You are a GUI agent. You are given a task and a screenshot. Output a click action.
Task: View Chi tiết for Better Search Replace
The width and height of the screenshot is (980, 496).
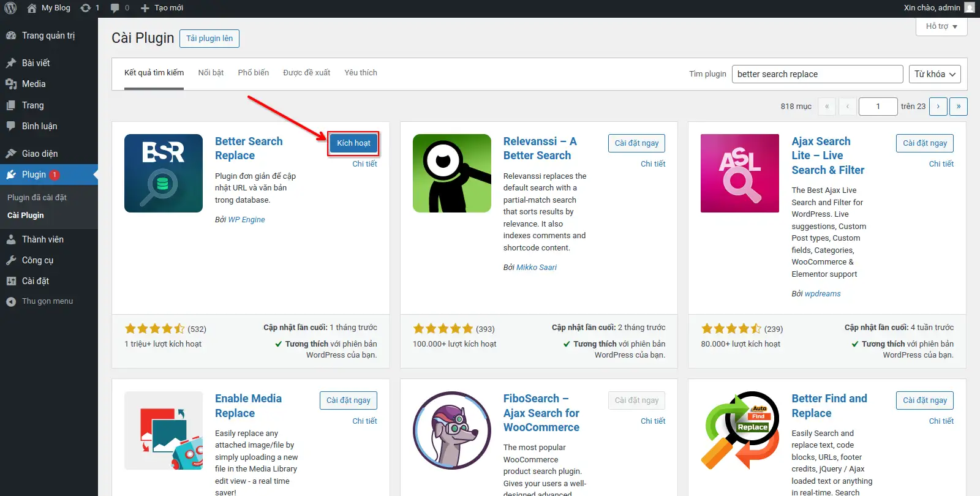(364, 164)
